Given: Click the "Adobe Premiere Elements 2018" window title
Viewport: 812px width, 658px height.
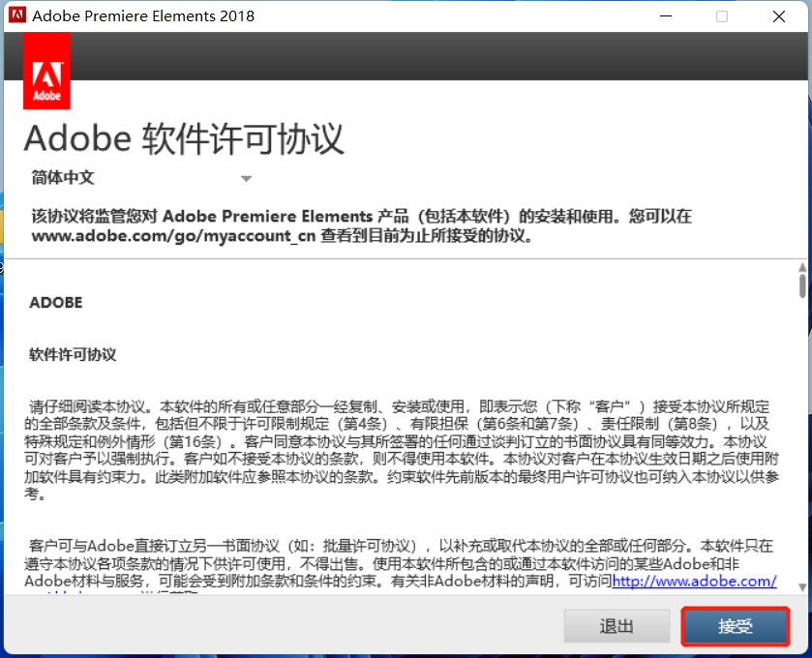Looking at the screenshot, I should (143, 16).
